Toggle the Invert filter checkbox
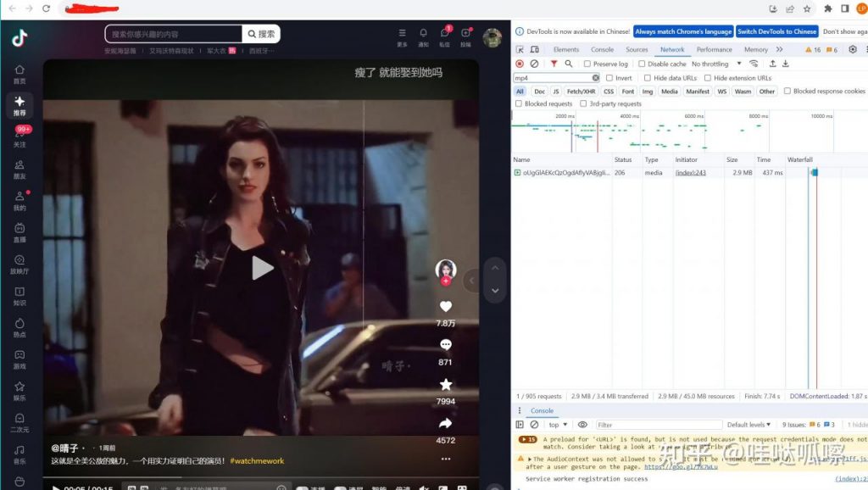This screenshot has width=868, height=490. click(x=610, y=77)
